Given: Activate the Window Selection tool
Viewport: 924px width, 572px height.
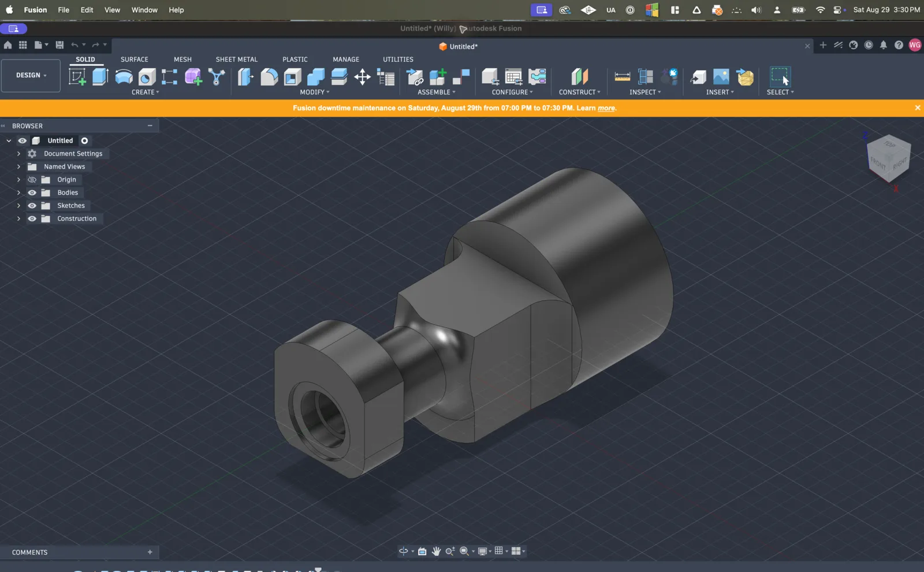Looking at the screenshot, I should (x=780, y=76).
